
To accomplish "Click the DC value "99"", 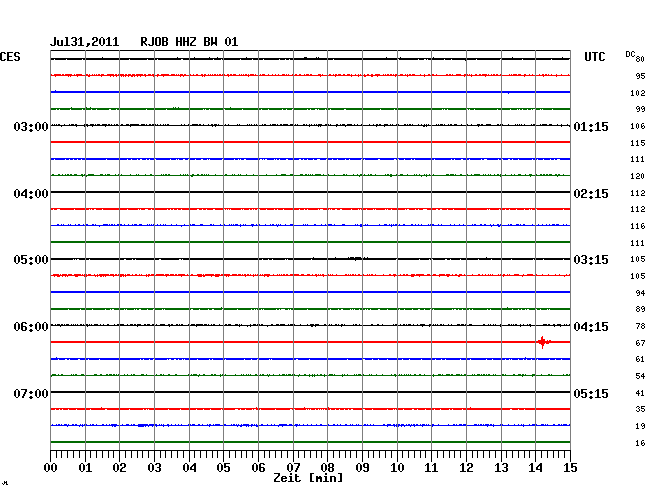I will tap(640, 109).
